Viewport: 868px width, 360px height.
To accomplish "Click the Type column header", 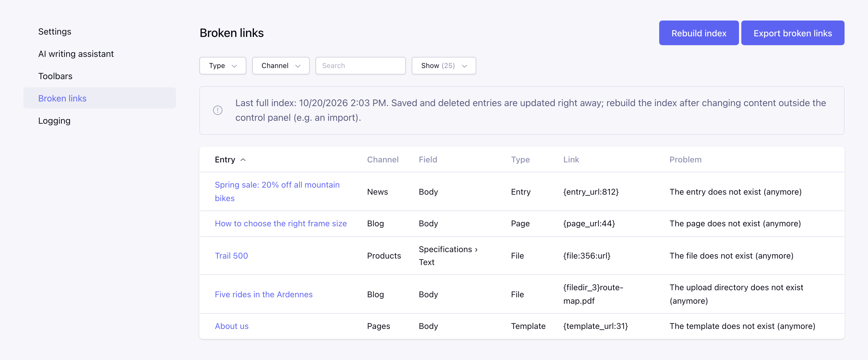I will 520,160.
